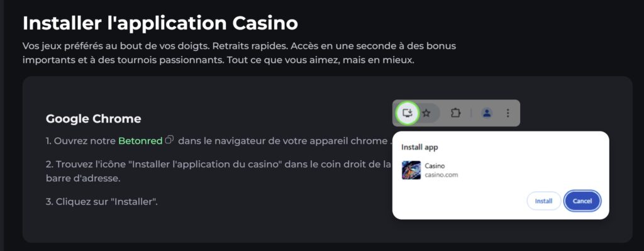Click step 3 "Cliquez sur Installer" text

click(101, 202)
